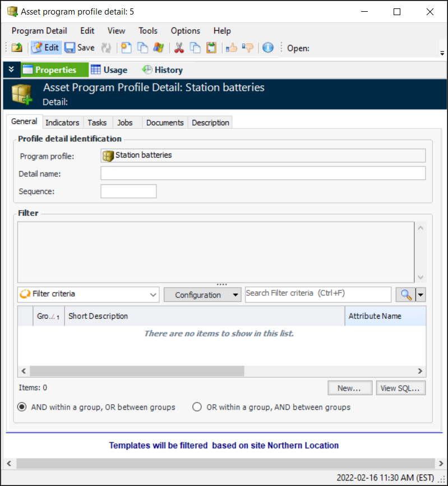Paste using the clipboard icon
This screenshot has width=448, height=486.
211,48
